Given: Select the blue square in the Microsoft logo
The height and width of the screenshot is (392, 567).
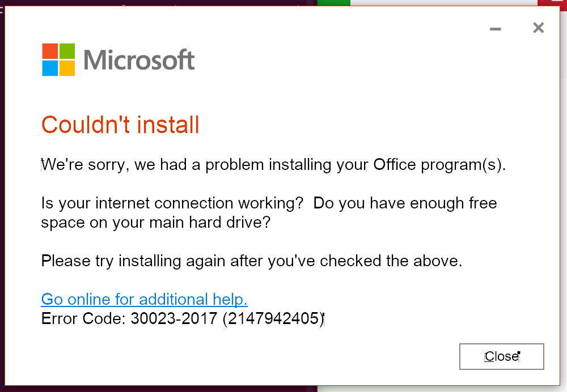Looking at the screenshot, I should click(x=49, y=67).
